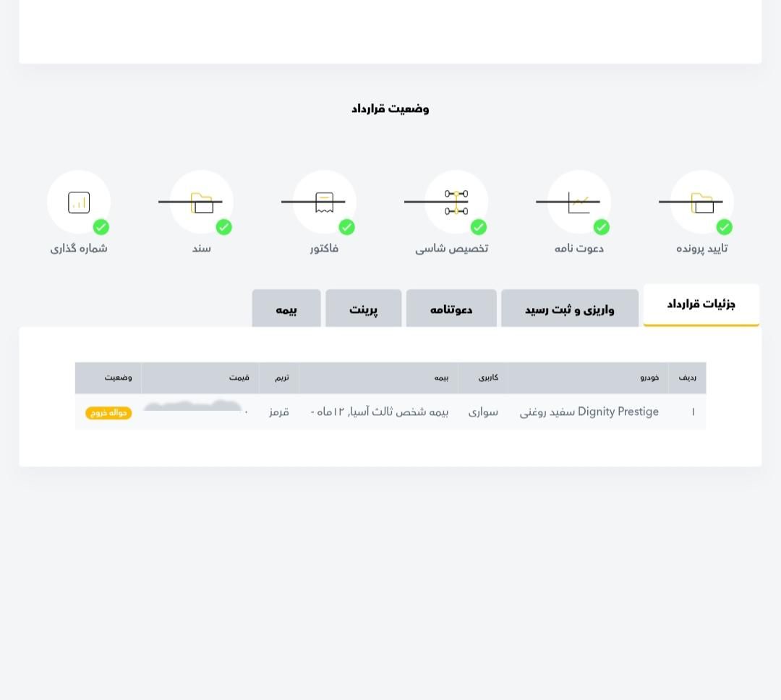
Task: Open the دعوتنامه tab
Action: point(451,308)
